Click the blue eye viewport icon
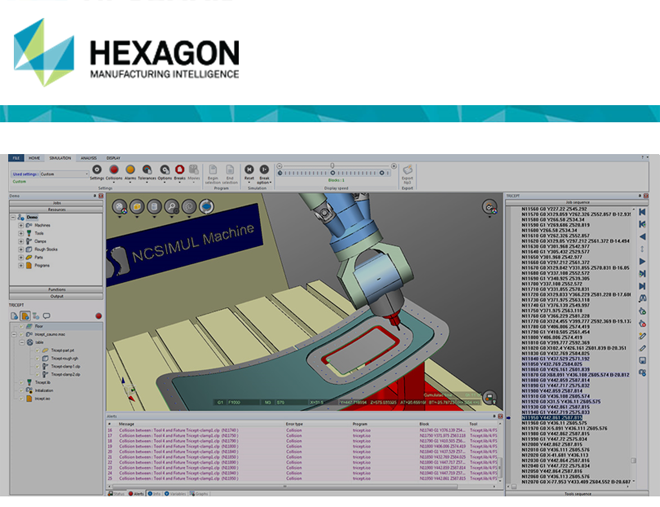This screenshot has height=507, width=660. tap(206, 207)
